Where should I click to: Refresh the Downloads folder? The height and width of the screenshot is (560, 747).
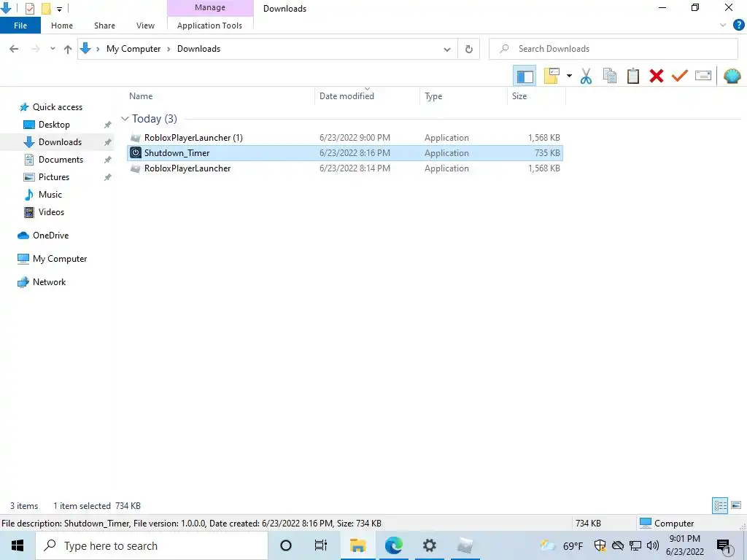(469, 49)
